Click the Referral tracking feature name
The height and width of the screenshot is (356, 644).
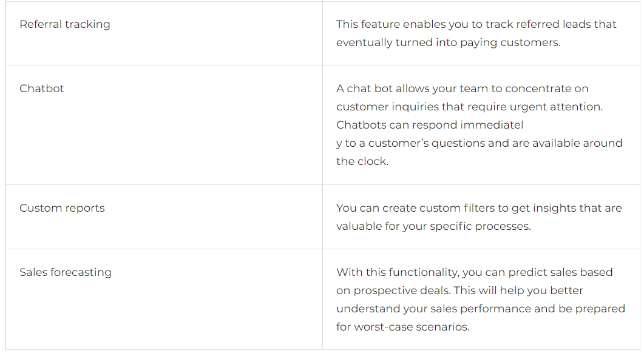coord(65,24)
